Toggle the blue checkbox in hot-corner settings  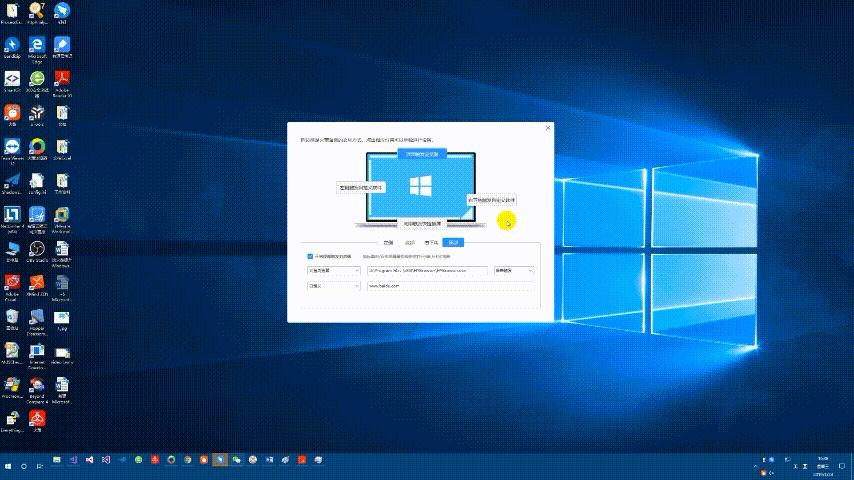click(310, 256)
